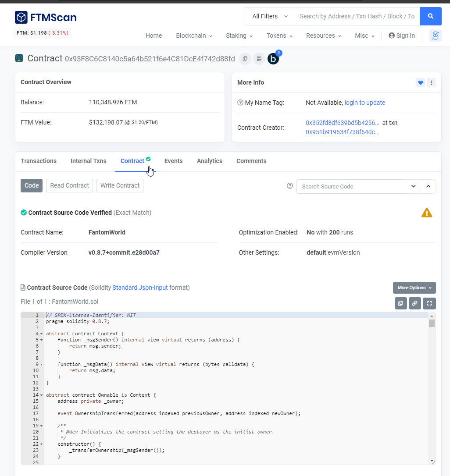
Task: Collapse code fold arrow at line 19
Action: [x=42, y=426]
